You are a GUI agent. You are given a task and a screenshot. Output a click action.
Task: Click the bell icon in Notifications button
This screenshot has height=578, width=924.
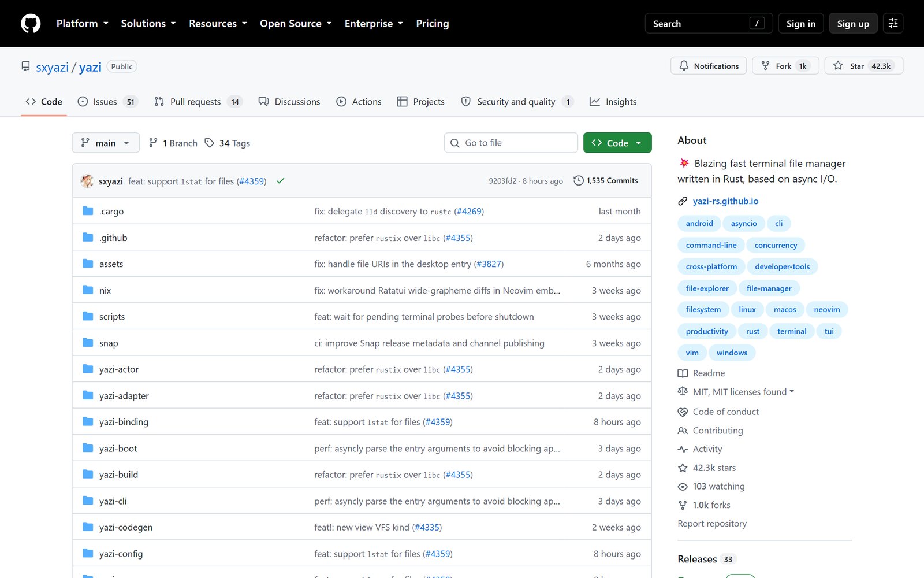684,66
